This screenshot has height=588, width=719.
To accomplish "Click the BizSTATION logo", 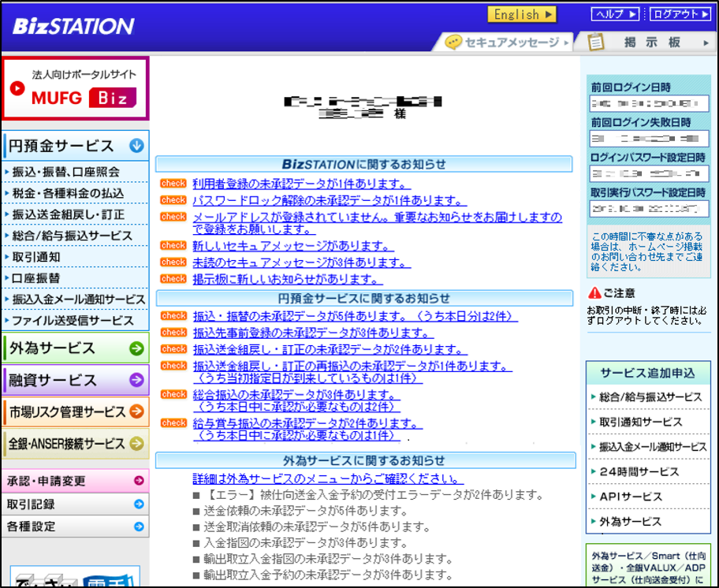I will pos(73,26).
